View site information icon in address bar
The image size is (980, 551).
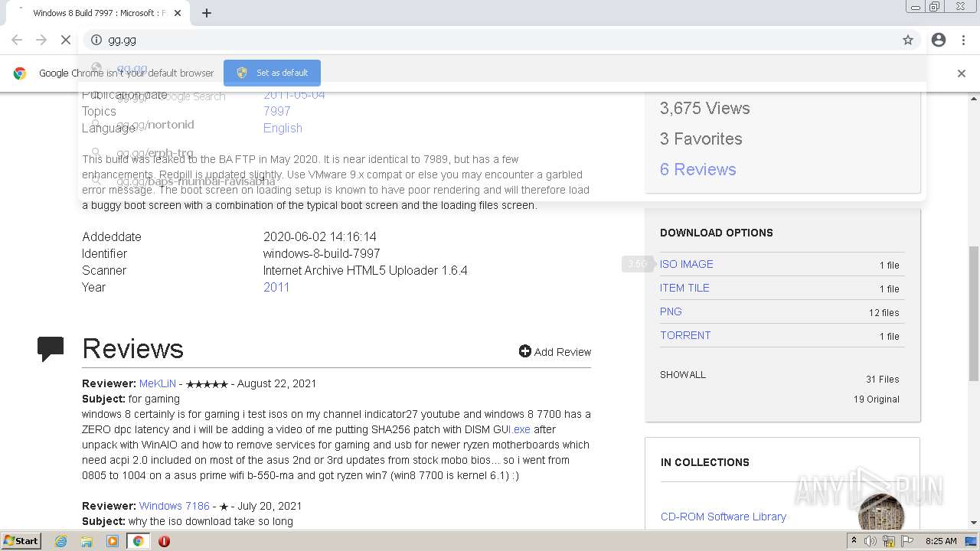[x=96, y=40]
